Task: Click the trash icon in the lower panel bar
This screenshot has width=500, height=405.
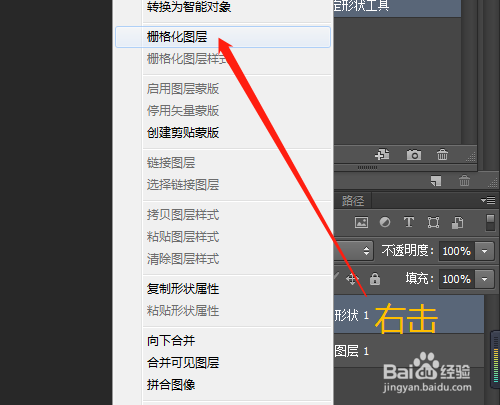Action: 464,181
